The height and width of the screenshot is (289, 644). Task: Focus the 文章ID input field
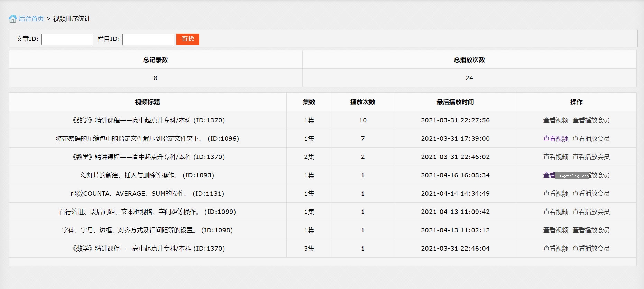click(67, 39)
